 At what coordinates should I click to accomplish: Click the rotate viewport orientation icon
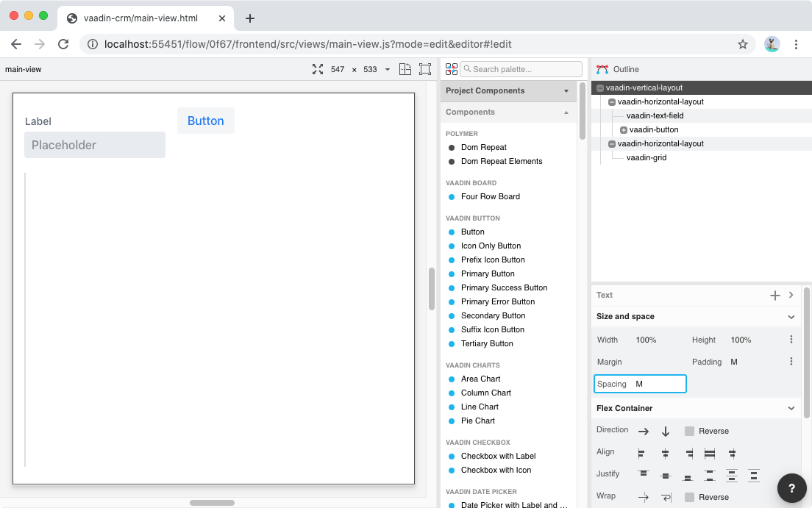point(405,69)
